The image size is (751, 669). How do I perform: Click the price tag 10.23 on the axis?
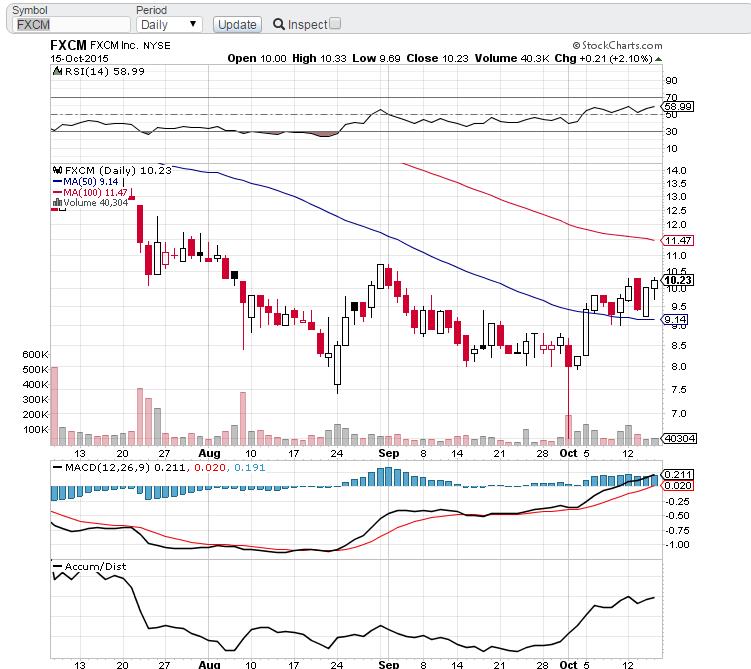point(677,280)
